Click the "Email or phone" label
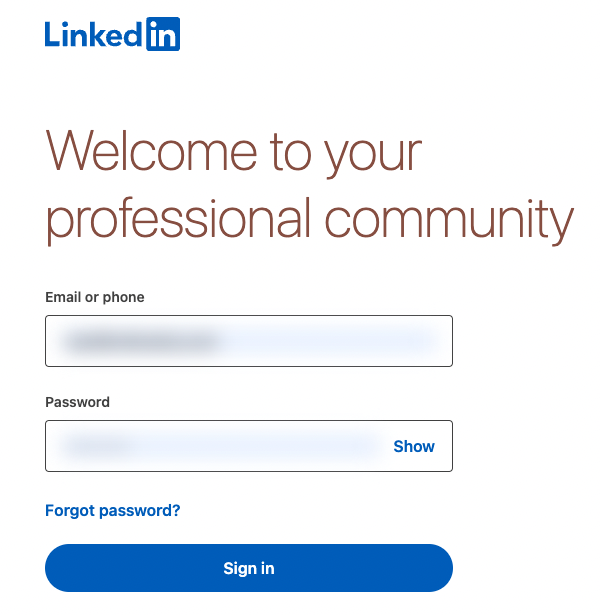Screen dimensions: 600x615 (x=95, y=297)
